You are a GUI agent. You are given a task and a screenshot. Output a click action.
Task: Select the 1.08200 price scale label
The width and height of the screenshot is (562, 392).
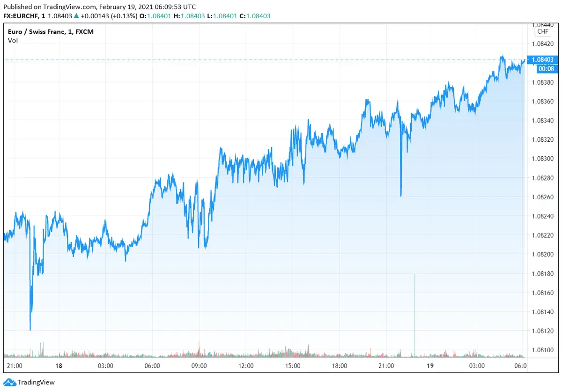click(x=542, y=254)
